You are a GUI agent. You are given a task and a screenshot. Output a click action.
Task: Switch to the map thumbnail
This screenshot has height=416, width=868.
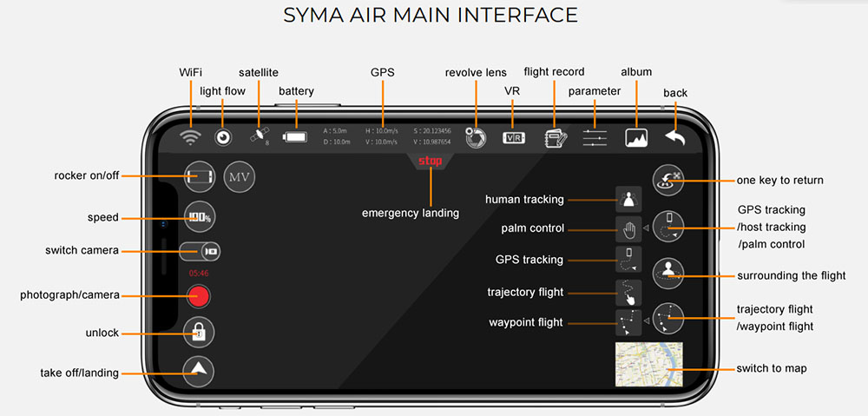(x=648, y=365)
